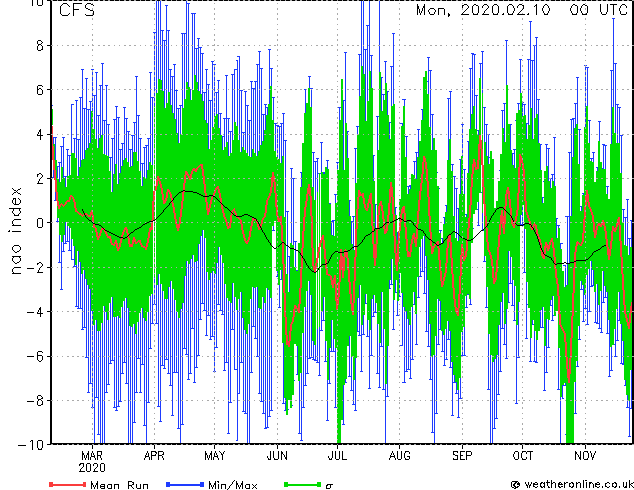Click the 2020 year label under MAR
The width and height of the screenshot is (634, 490).
(x=92, y=468)
